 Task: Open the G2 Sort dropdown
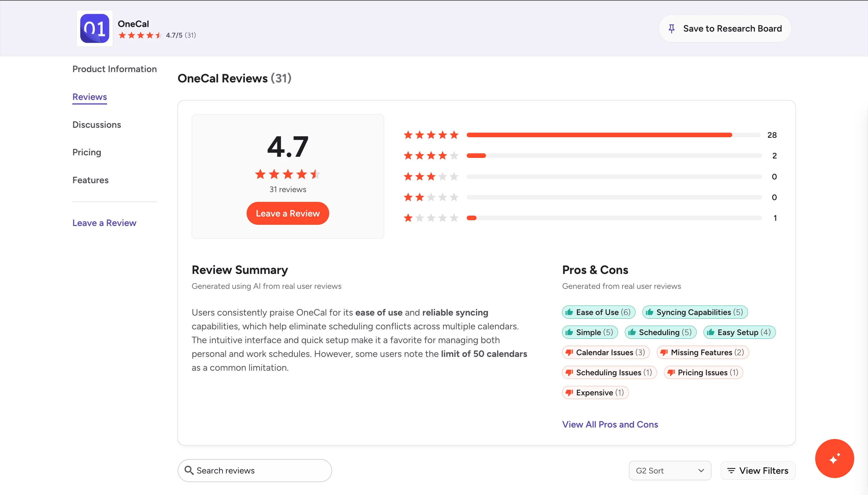[x=670, y=471]
